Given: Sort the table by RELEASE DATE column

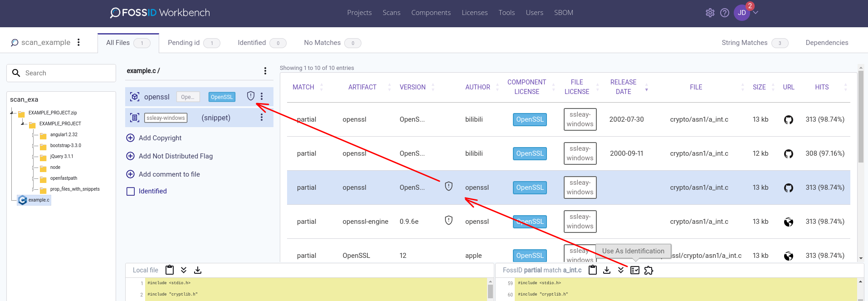Looking at the screenshot, I should [x=623, y=87].
